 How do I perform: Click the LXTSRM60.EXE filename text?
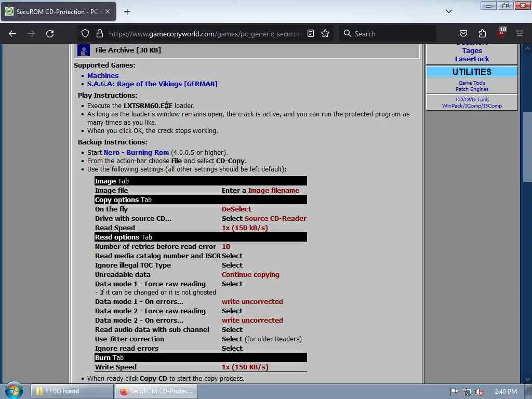click(148, 106)
